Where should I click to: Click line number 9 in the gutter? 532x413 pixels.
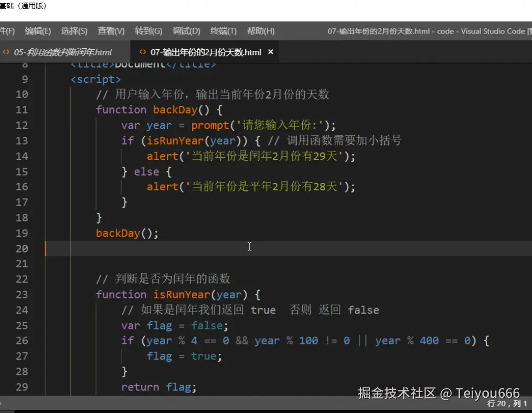click(25, 79)
